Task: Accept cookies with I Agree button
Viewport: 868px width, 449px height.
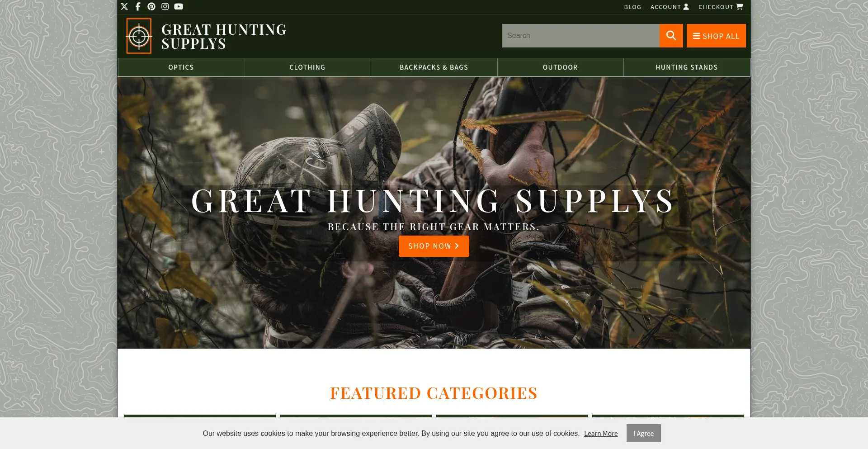Action: [x=643, y=433]
